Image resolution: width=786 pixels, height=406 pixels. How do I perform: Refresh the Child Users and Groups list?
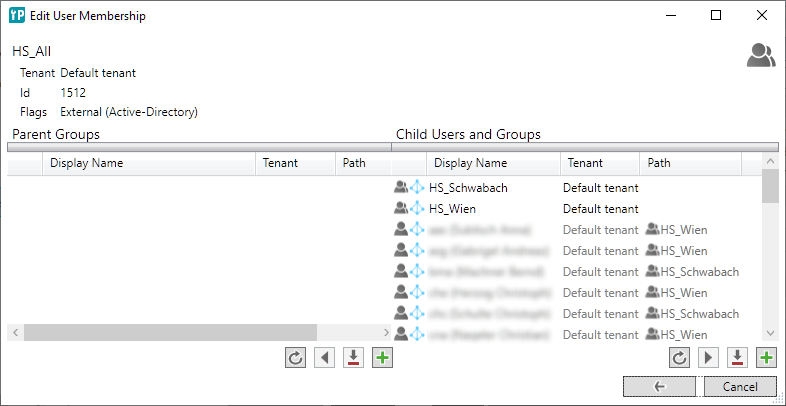pyautogui.click(x=679, y=358)
